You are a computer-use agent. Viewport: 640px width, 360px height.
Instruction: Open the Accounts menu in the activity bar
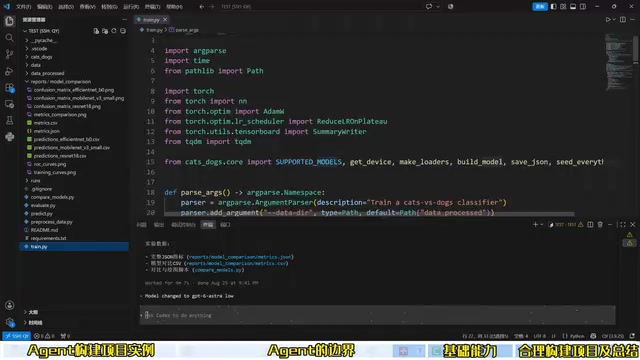point(9,305)
